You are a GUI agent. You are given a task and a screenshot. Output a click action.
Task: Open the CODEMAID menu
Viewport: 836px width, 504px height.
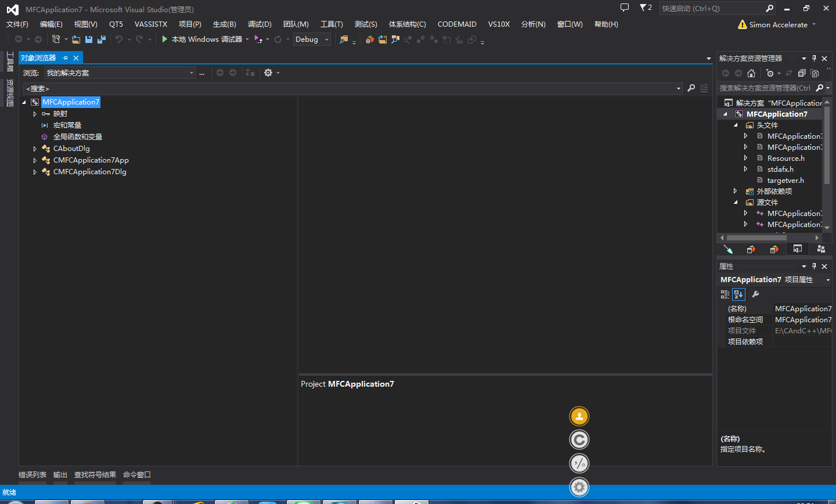point(457,24)
